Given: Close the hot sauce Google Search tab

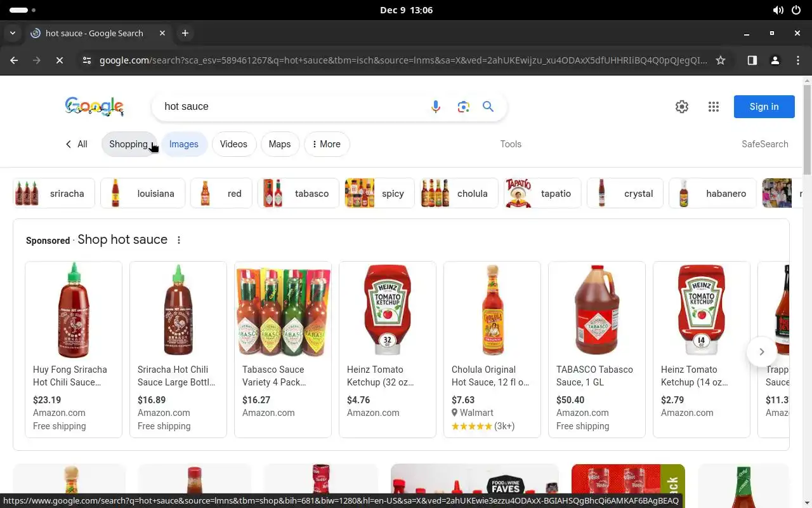Looking at the screenshot, I should (162, 33).
